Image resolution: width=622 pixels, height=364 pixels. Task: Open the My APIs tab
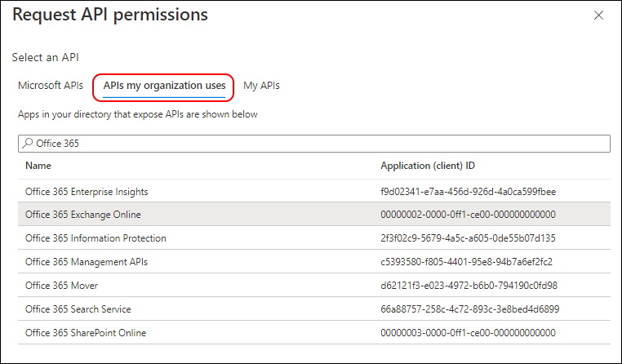261,86
